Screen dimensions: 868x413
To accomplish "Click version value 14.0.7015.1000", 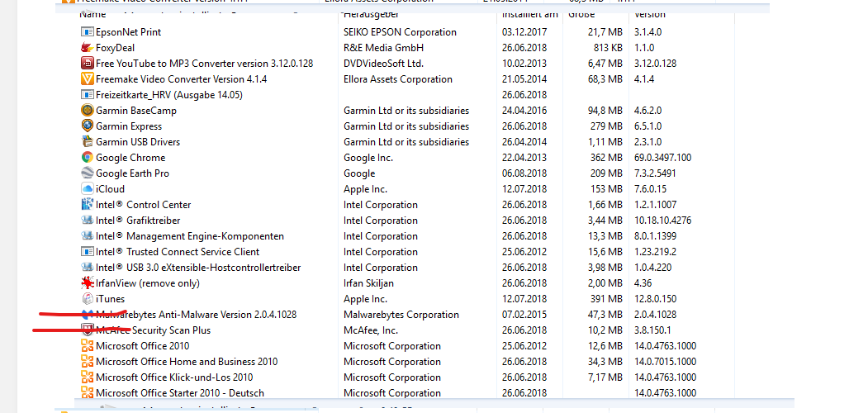I will coord(666,362).
